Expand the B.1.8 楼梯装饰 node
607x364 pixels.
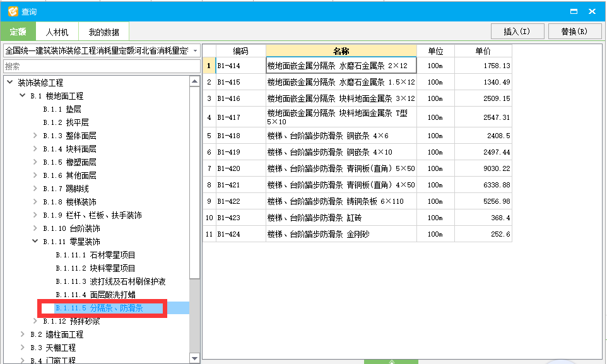click(35, 201)
